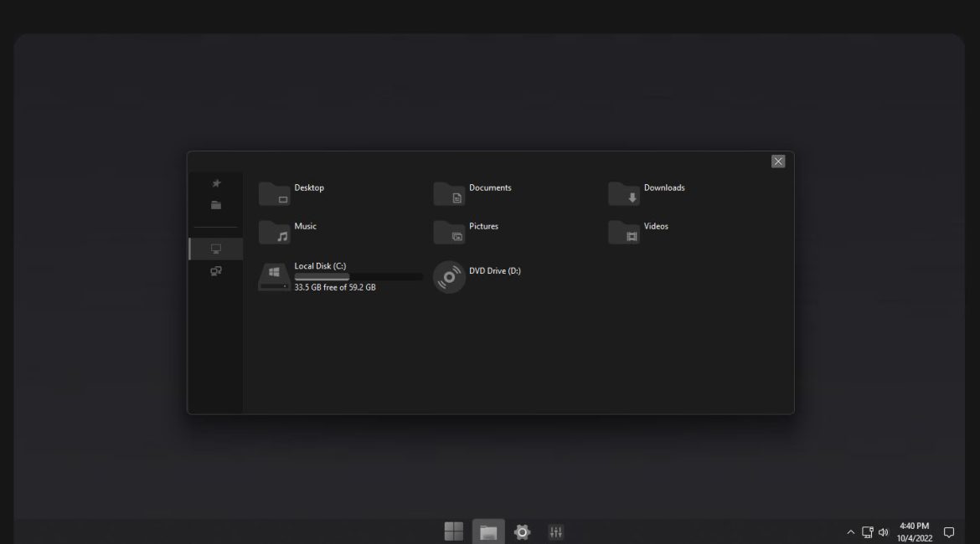980x544 pixels.
Task: Open the Documents folder
Action: point(449,193)
